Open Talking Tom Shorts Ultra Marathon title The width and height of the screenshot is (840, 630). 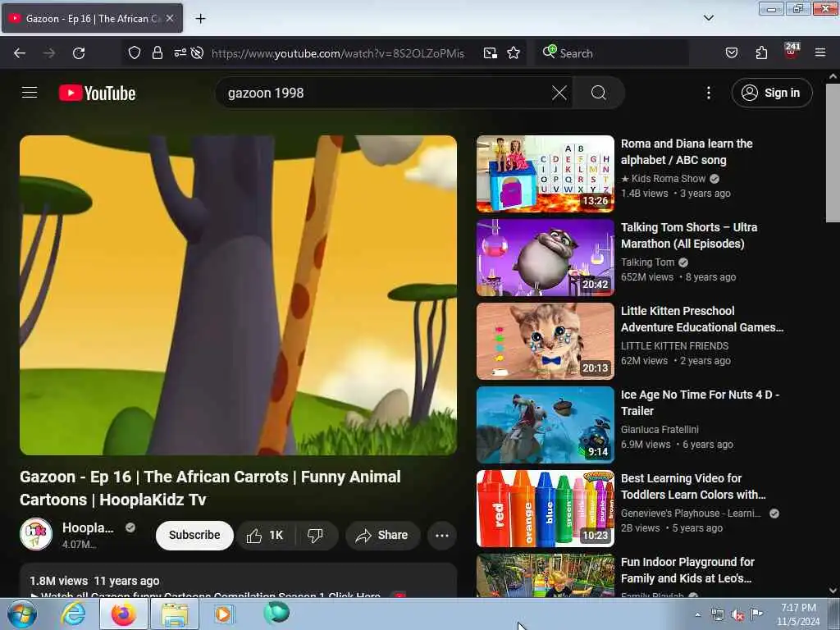pos(689,235)
